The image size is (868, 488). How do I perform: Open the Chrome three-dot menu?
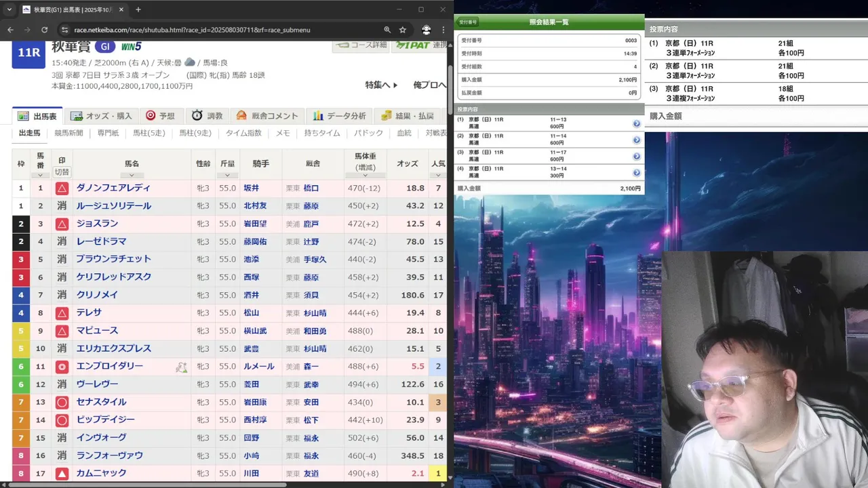click(443, 30)
